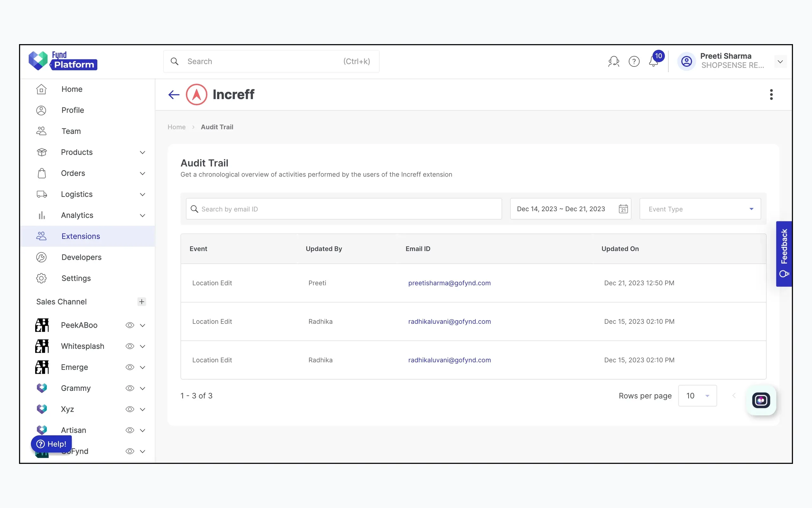Toggle visibility of Whitesplash channel
This screenshot has width=812, height=508.
pyautogui.click(x=130, y=346)
